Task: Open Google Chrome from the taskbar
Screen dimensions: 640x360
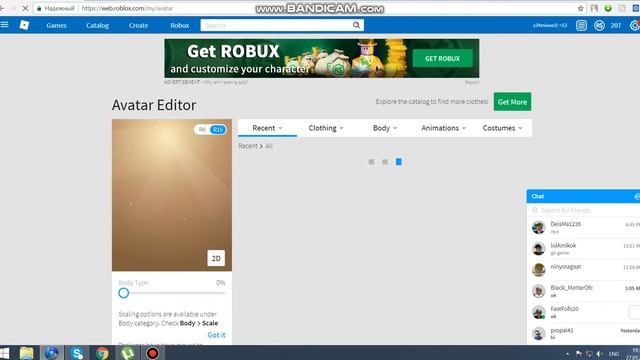Action: 102,353
